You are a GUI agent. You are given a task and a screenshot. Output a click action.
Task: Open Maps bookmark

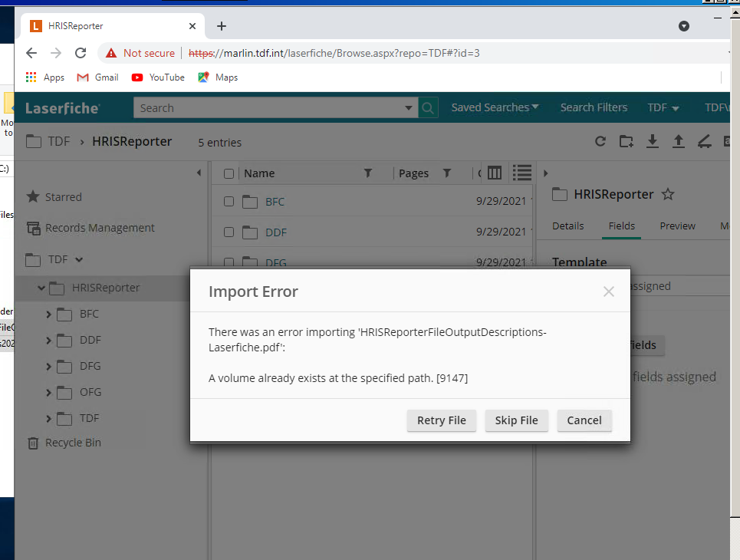[218, 77]
